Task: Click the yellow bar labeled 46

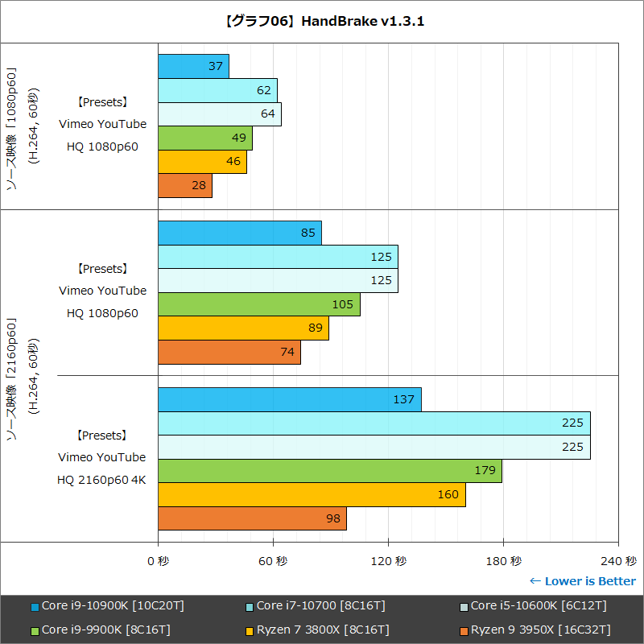Action: pos(203,162)
